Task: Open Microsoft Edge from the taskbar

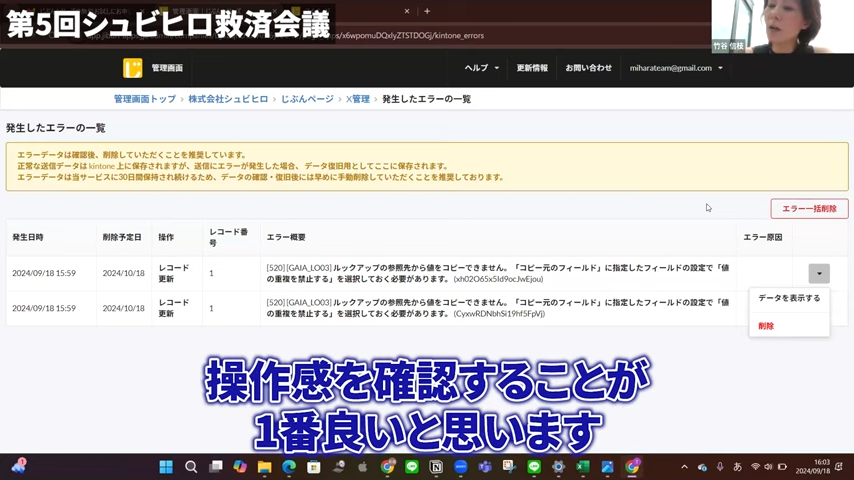Action: click(289, 467)
